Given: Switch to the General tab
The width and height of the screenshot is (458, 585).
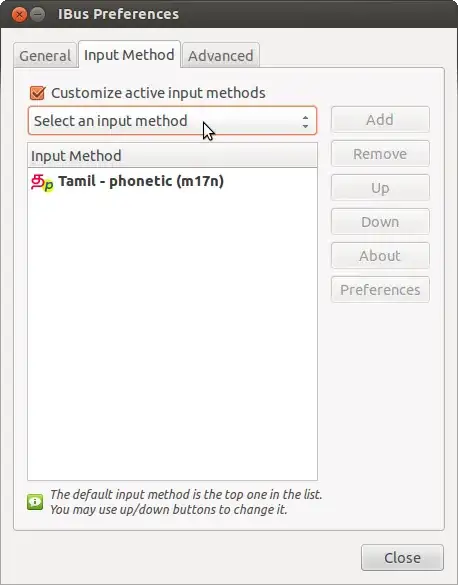Looking at the screenshot, I should pyautogui.click(x=45, y=56).
